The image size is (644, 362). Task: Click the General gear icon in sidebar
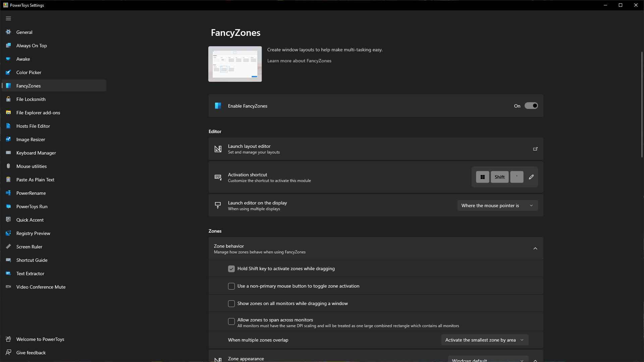point(8,32)
